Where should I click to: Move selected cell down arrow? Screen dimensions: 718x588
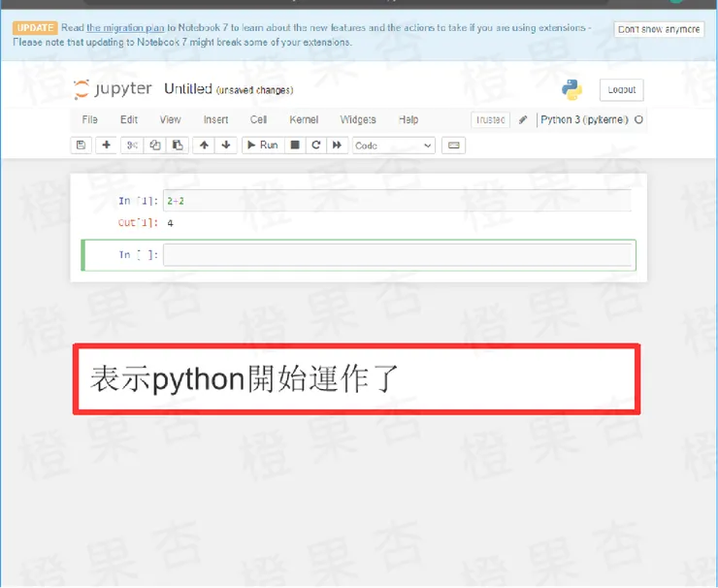point(226,146)
